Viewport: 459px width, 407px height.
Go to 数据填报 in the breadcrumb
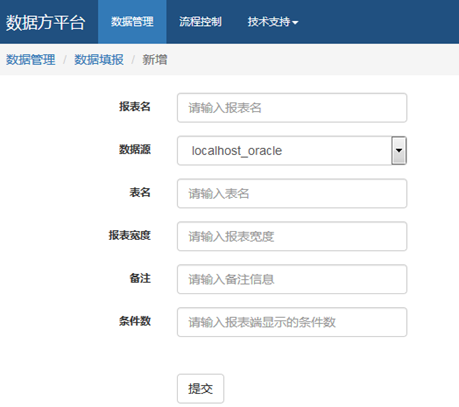point(99,60)
